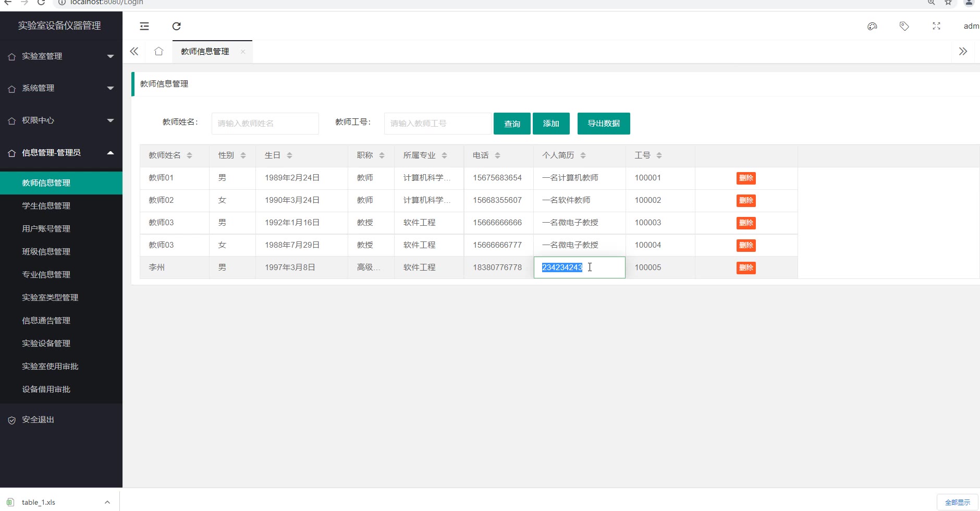Sort by the 性别 column

(x=243, y=155)
